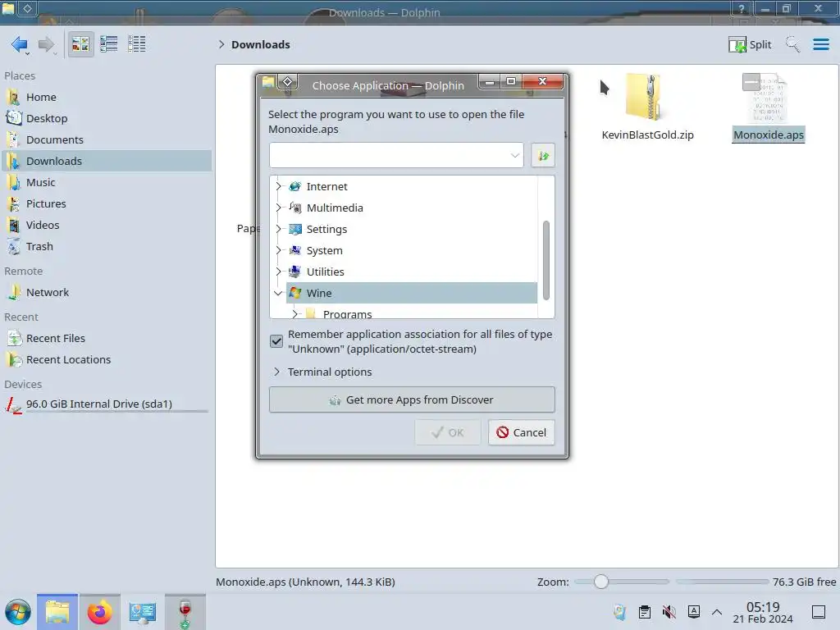Switch to Icons view mode
Screen dimensions: 840x630
tap(80, 44)
